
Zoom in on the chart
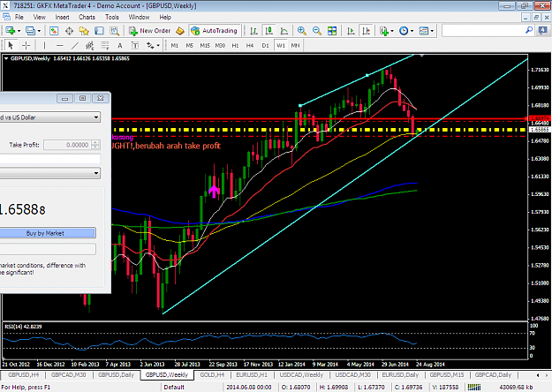point(301,31)
